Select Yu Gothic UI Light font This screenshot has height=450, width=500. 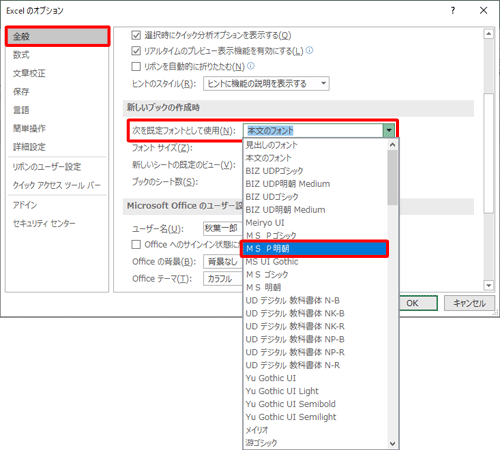[x=315, y=391]
